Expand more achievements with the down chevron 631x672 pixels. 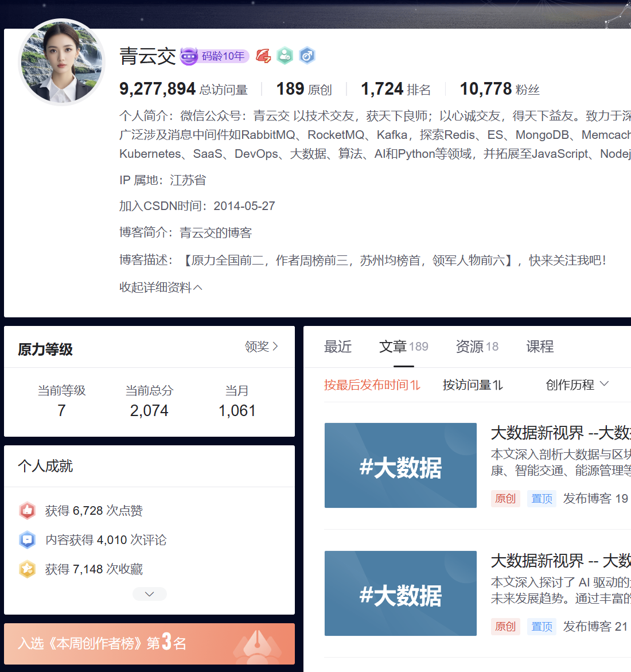[x=150, y=594]
